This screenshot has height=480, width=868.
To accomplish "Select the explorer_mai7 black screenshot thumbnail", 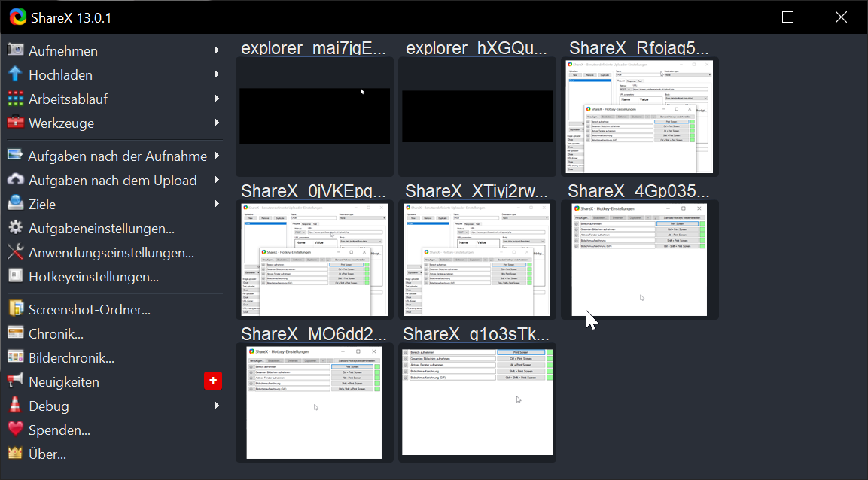I will coord(315,116).
